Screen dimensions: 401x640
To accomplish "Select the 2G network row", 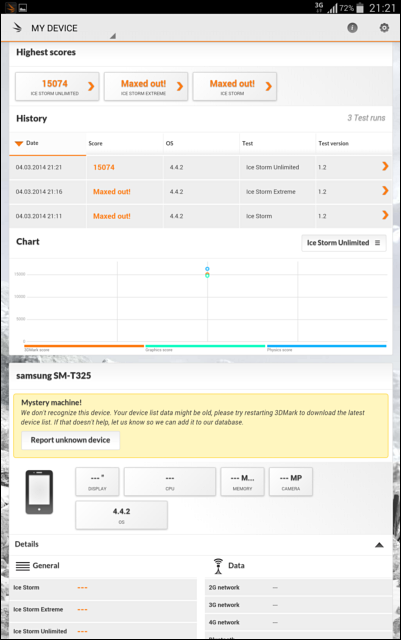I will pyautogui.click(x=298, y=587).
